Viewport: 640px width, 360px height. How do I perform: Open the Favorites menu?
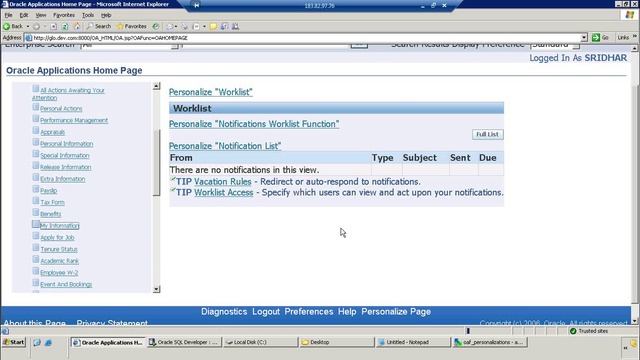tap(64, 15)
